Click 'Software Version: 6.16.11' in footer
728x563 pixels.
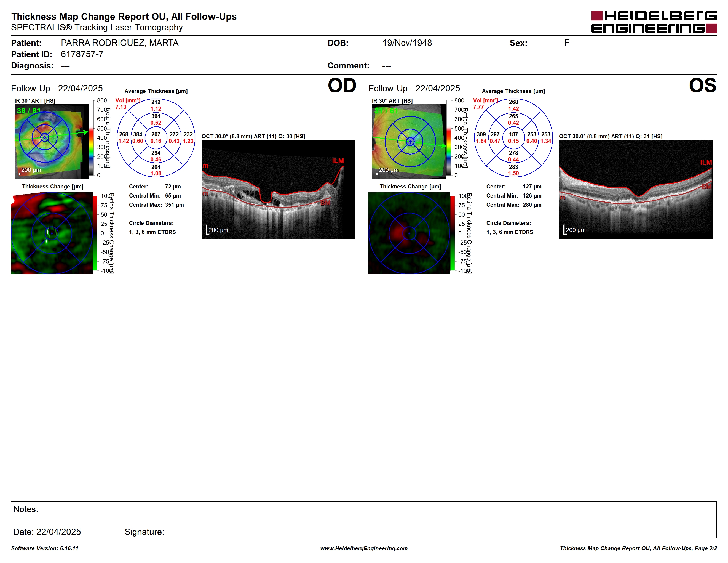tap(45, 548)
